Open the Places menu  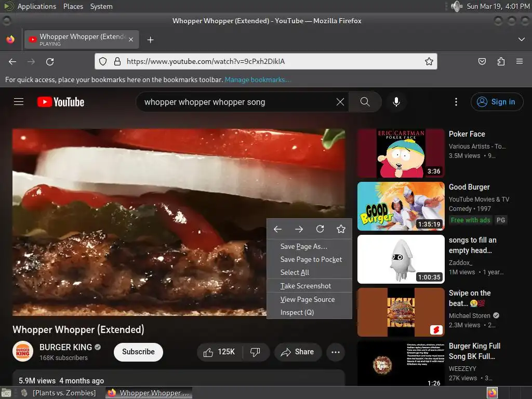point(73,6)
